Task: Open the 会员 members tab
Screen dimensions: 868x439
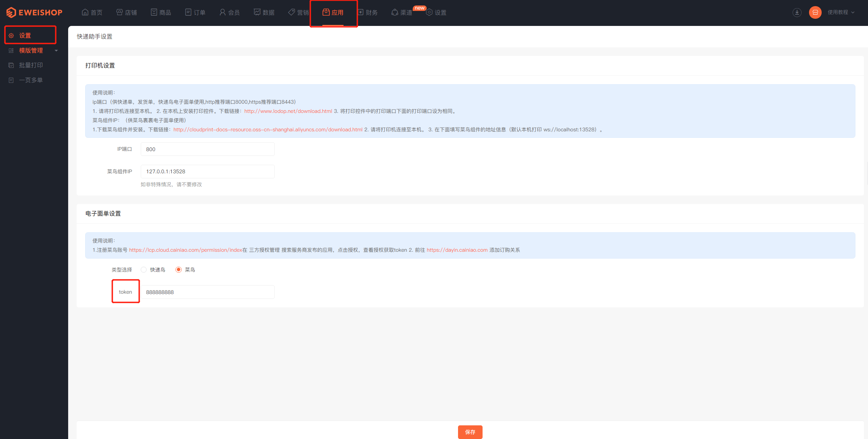Action: point(230,12)
